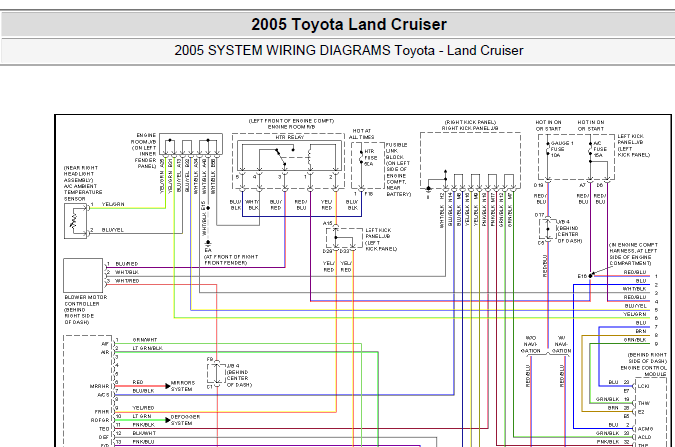Click the "2005 SYSTEM WIRING DIAGRAMS" subtitle line
The width and height of the screenshot is (675, 447).
coord(349,50)
